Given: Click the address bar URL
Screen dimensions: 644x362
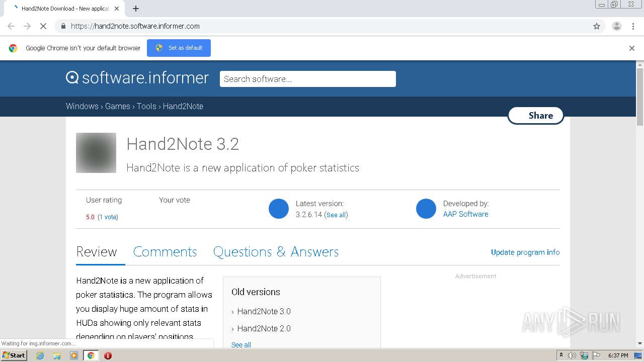Looking at the screenshot, I should pos(135,26).
